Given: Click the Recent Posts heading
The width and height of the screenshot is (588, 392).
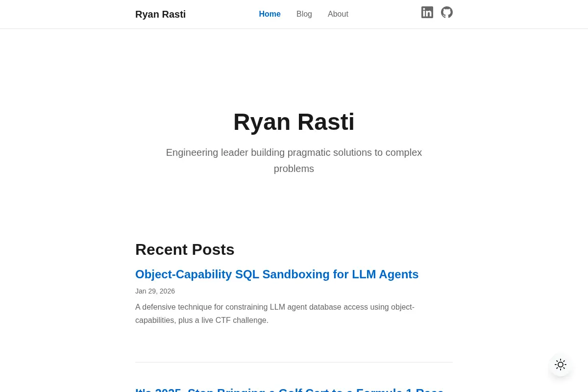Looking at the screenshot, I should click(185, 249).
